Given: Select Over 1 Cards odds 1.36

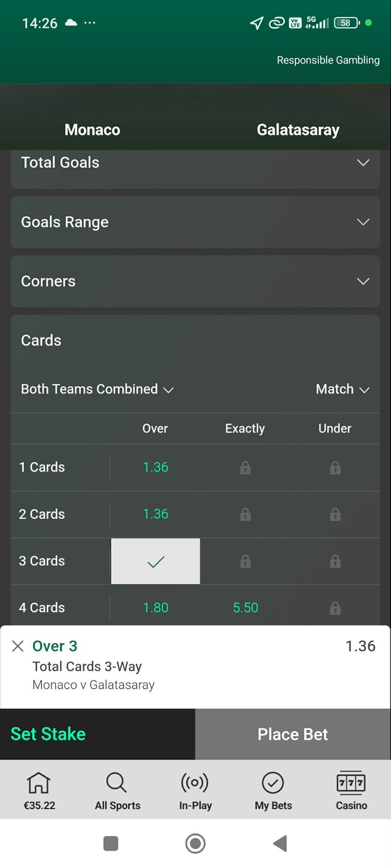Looking at the screenshot, I should 156,467.
